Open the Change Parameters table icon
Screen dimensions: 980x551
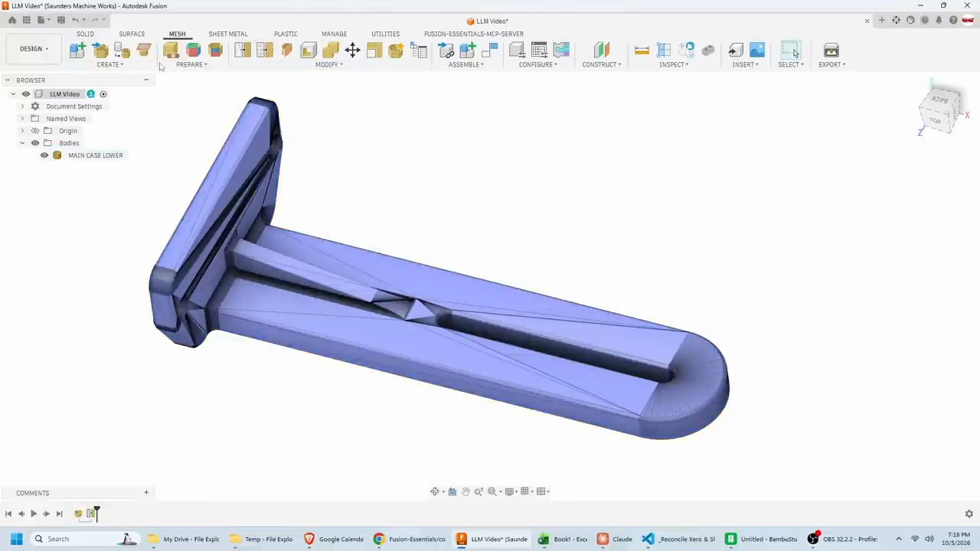[x=418, y=50]
